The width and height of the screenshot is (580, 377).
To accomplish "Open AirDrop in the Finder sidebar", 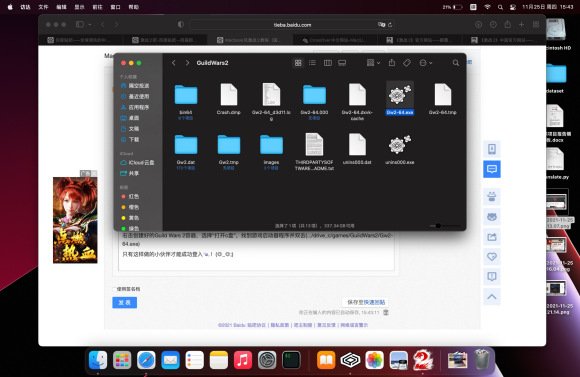I will pyautogui.click(x=135, y=85).
